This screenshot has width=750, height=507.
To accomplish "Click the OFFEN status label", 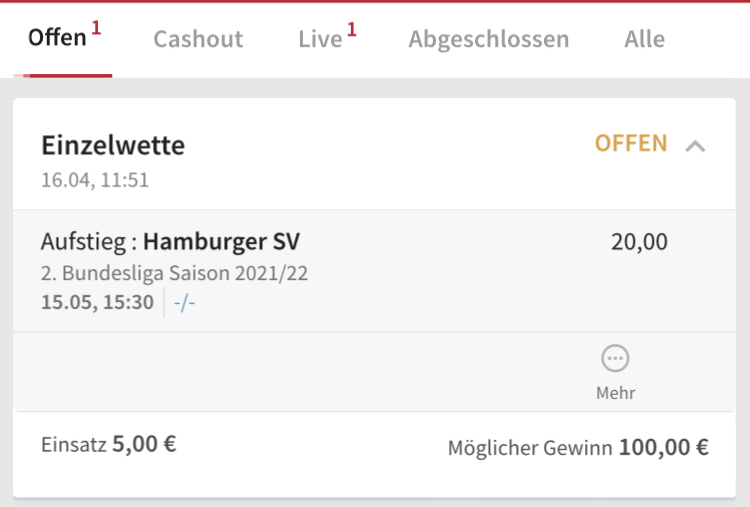I will (631, 143).
